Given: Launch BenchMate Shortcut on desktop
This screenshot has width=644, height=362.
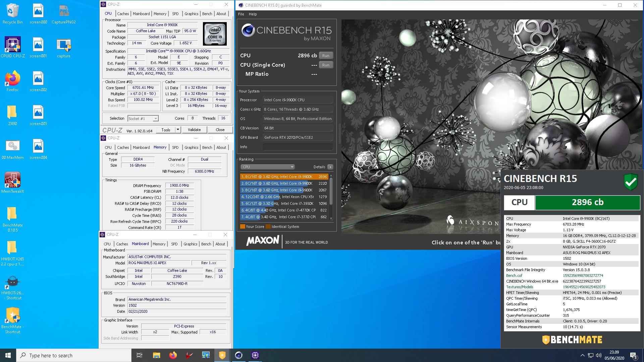Looking at the screenshot, I should tap(12, 320).
